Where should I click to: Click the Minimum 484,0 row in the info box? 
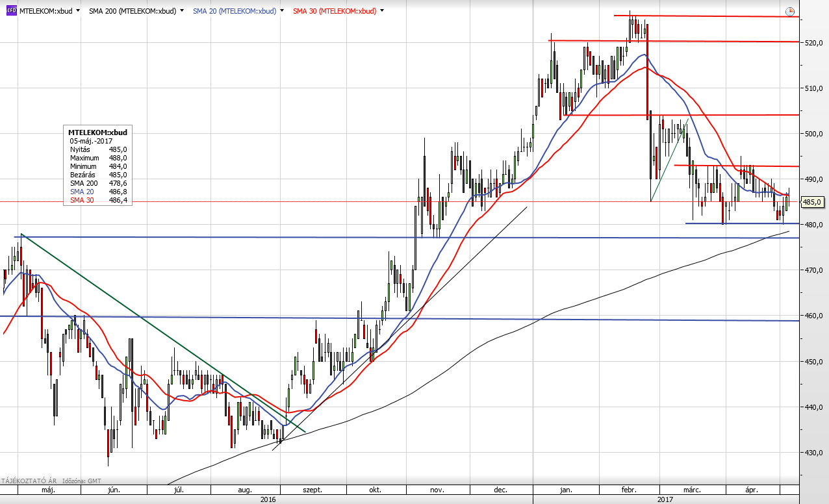point(97,166)
